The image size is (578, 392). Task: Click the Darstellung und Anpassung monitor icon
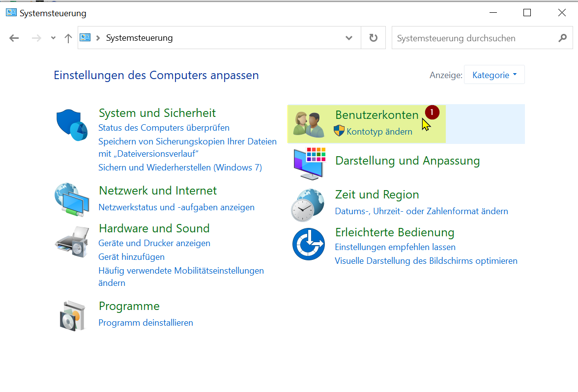point(309,163)
